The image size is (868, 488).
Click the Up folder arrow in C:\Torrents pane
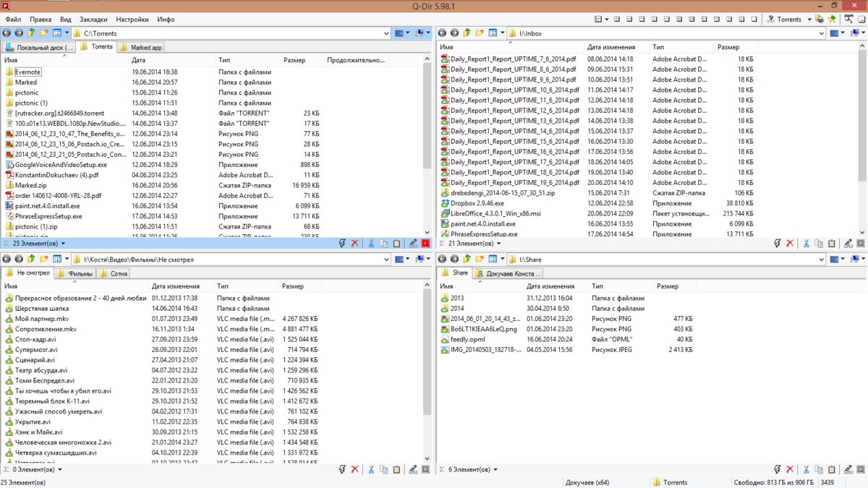point(31,33)
